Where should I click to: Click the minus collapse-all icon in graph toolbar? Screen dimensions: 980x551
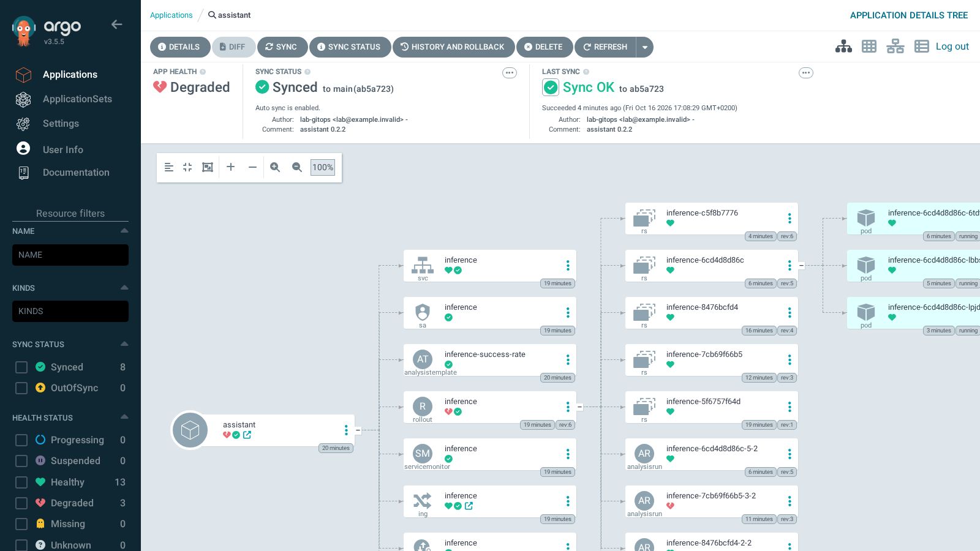click(252, 167)
